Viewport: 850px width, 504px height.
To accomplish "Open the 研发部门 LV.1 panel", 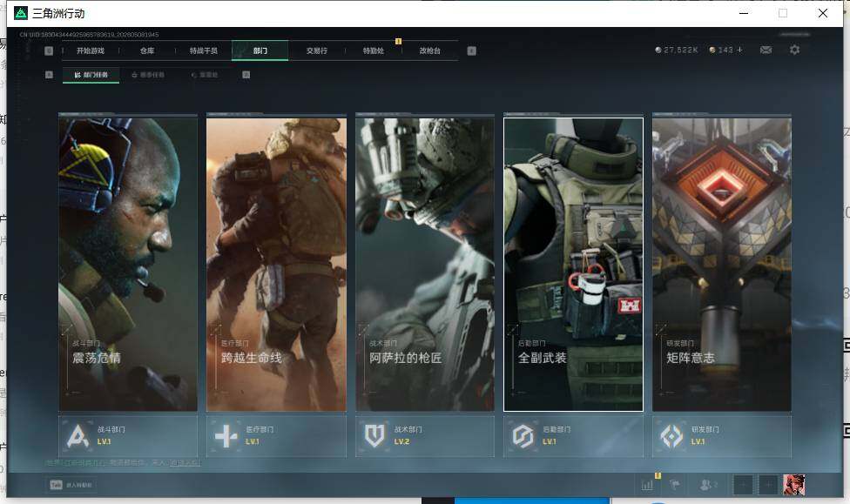I will (722, 436).
